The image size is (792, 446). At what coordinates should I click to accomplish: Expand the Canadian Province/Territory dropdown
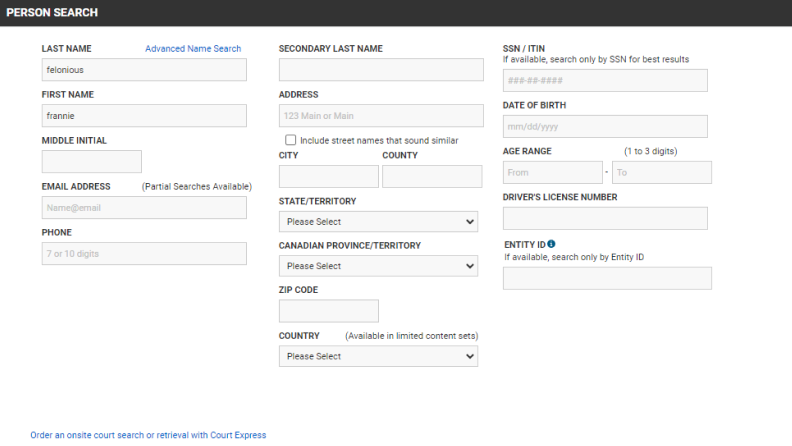coord(378,266)
